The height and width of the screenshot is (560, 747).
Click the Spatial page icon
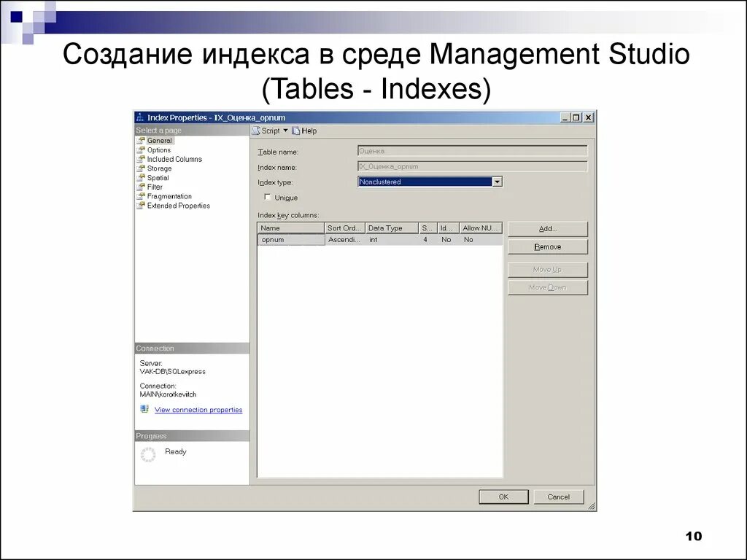click(x=141, y=178)
